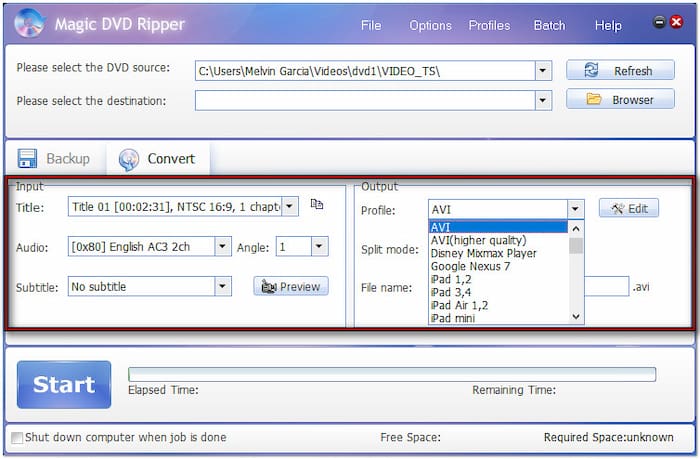
Task: Expand the Subtitle dropdown arrow
Action: [222, 286]
